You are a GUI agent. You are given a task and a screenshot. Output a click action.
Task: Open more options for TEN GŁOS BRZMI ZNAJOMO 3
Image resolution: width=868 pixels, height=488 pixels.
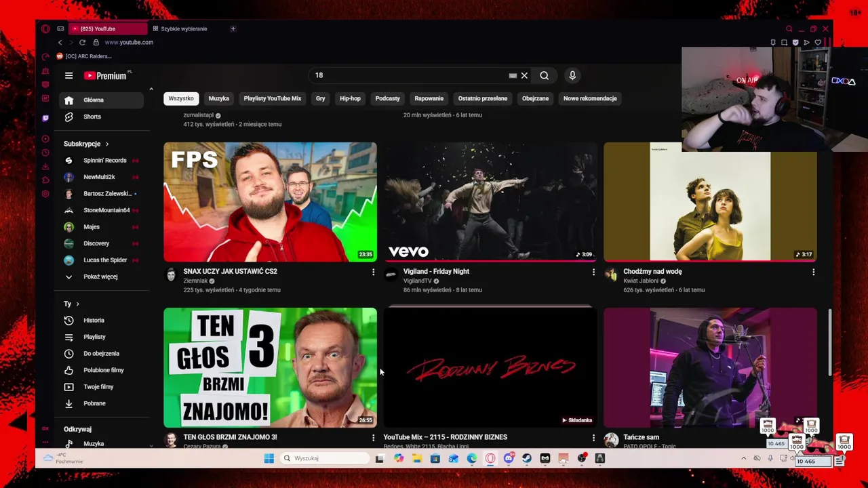(x=373, y=438)
